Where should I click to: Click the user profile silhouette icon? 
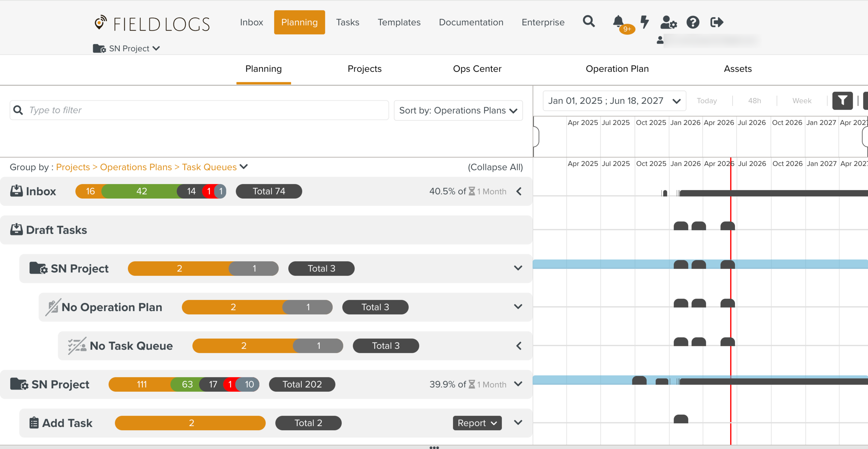click(x=660, y=40)
